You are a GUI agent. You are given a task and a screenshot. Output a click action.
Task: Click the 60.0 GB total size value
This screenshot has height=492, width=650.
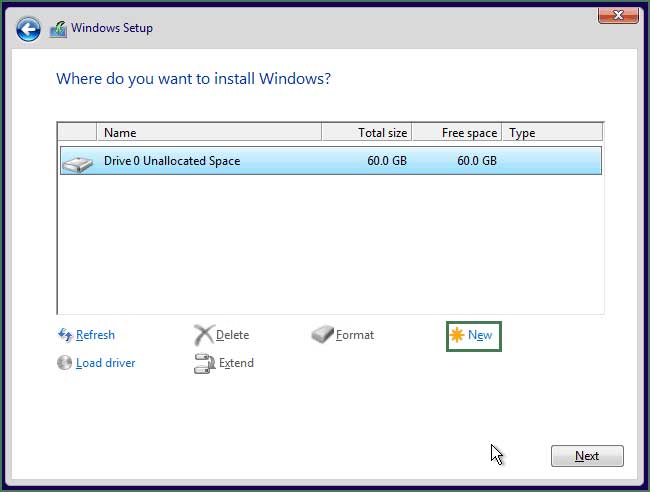pos(387,161)
